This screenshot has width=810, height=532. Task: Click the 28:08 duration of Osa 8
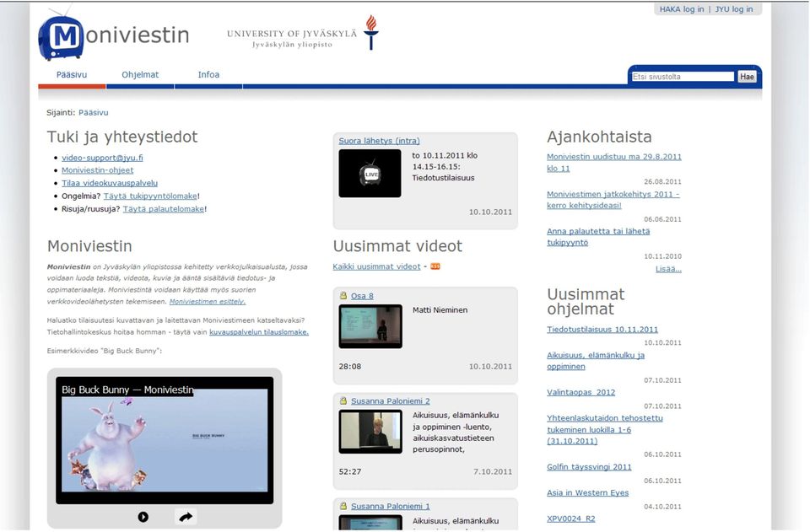[349, 367]
